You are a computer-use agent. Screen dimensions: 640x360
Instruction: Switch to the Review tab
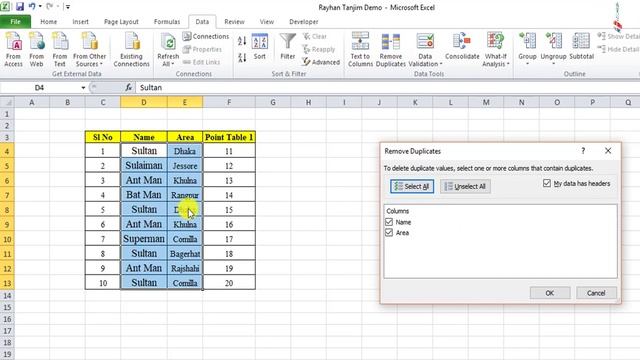[x=234, y=22]
